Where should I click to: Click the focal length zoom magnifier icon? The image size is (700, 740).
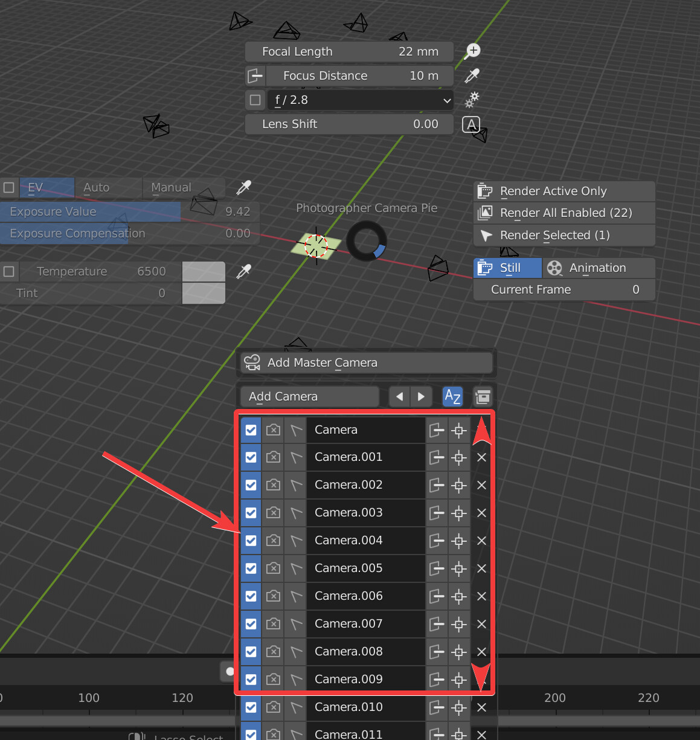pos(472,51)
